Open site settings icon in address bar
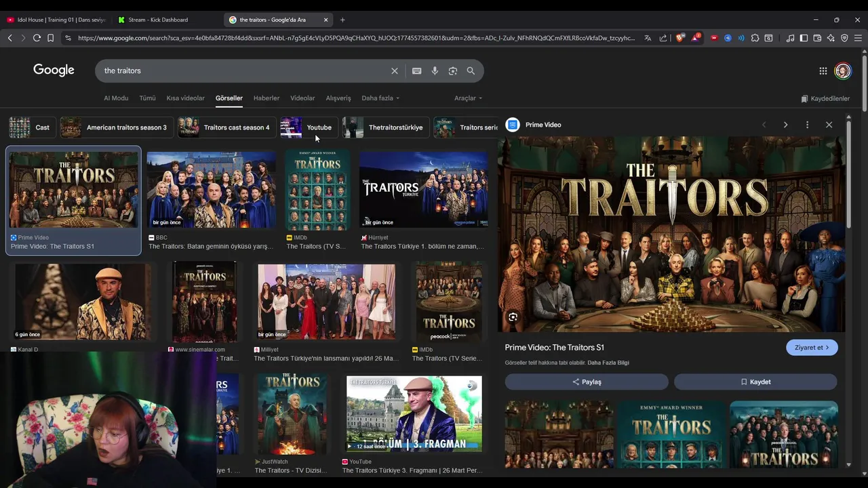Image resolution: width=868 pixels, height=488 pixels. [x=68, y=38]
